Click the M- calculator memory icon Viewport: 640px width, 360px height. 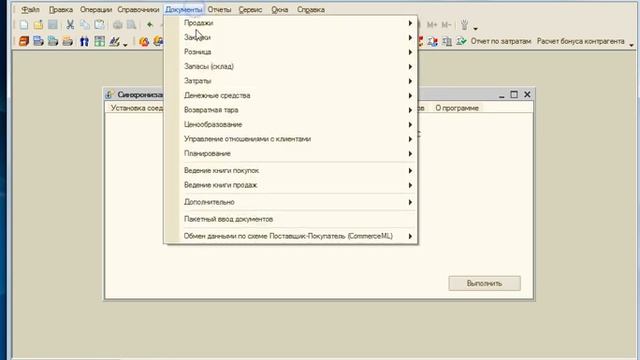click(x=446, y=25)
